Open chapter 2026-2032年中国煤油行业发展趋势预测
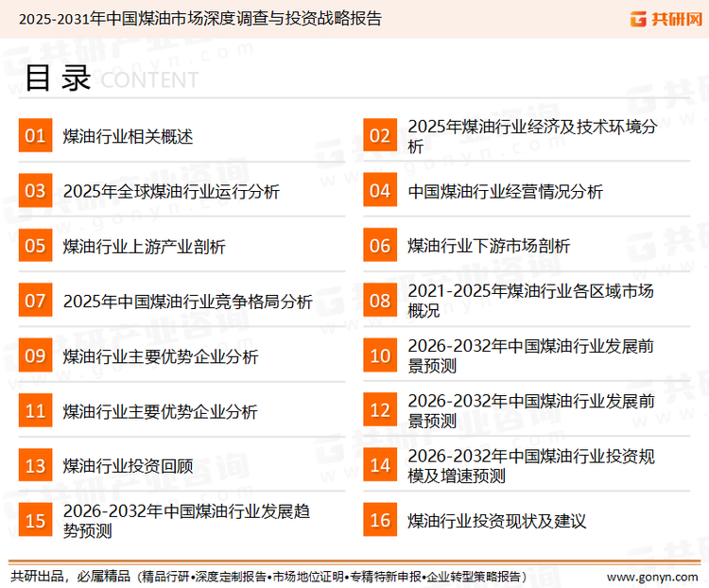Viewport: 709px width, 588px height. point(187,521)
